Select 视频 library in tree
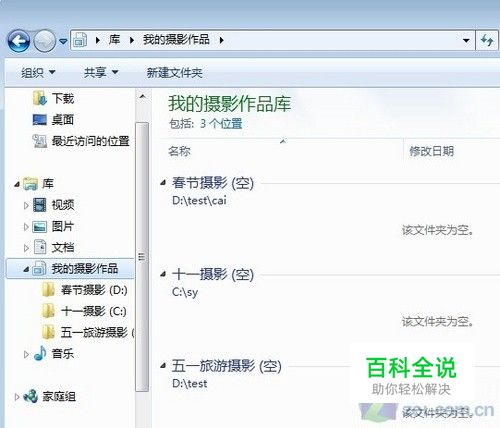The width and height of the screenshot is (500, 428). 63,205
